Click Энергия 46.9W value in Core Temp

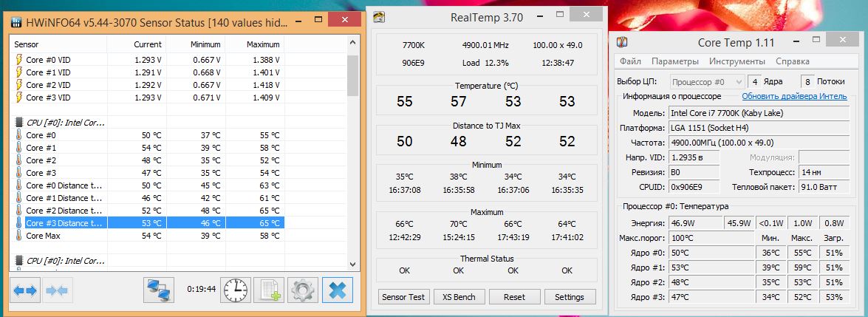tap(694, 223)
